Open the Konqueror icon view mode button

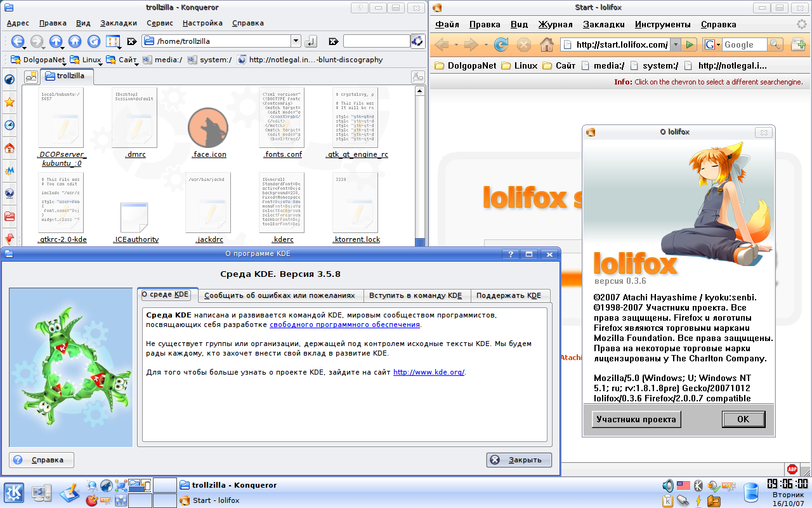(x=113, y=42)
